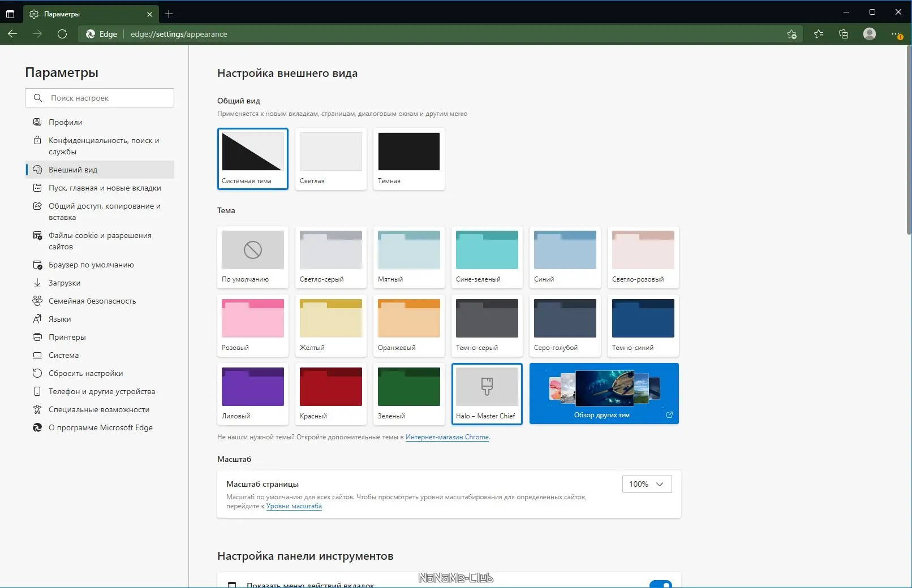Image resolution: width=912 pixels, height=588 pixels.
Task: Click the Языки icon in sidebar
Action: click(37, 319)
